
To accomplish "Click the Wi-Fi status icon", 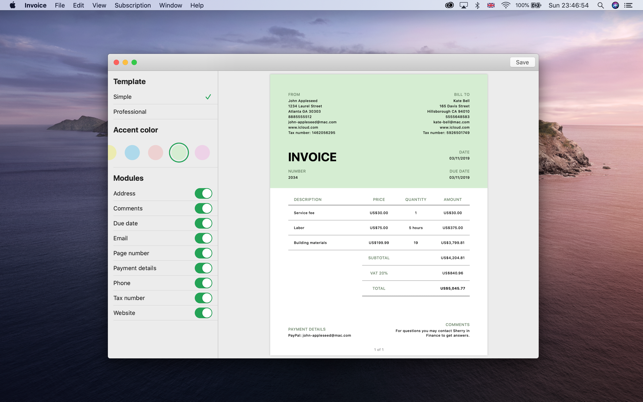I will (506, 5).
